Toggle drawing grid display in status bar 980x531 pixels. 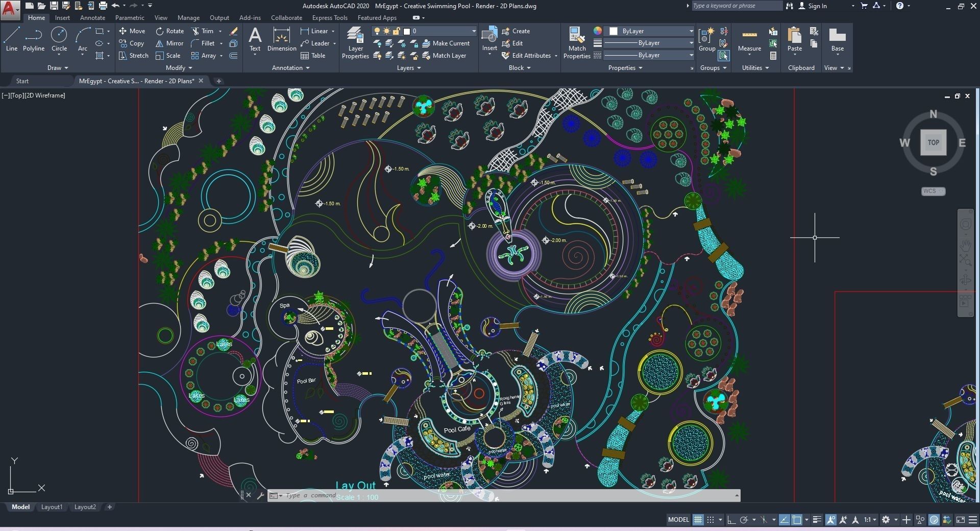[698, 520]
